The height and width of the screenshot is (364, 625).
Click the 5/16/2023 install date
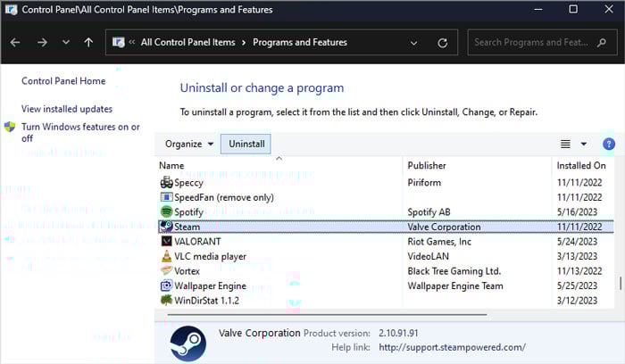(577, 211)
